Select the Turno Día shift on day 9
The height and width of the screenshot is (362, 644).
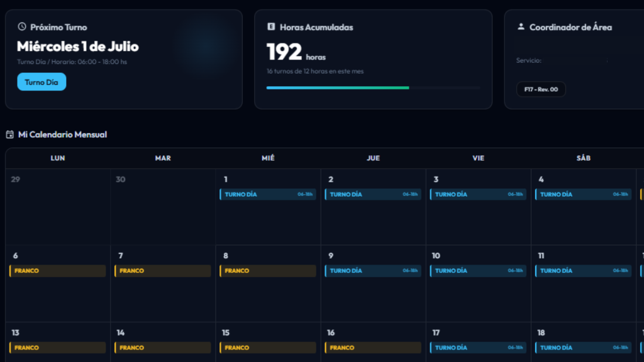[x=373, y=271]
